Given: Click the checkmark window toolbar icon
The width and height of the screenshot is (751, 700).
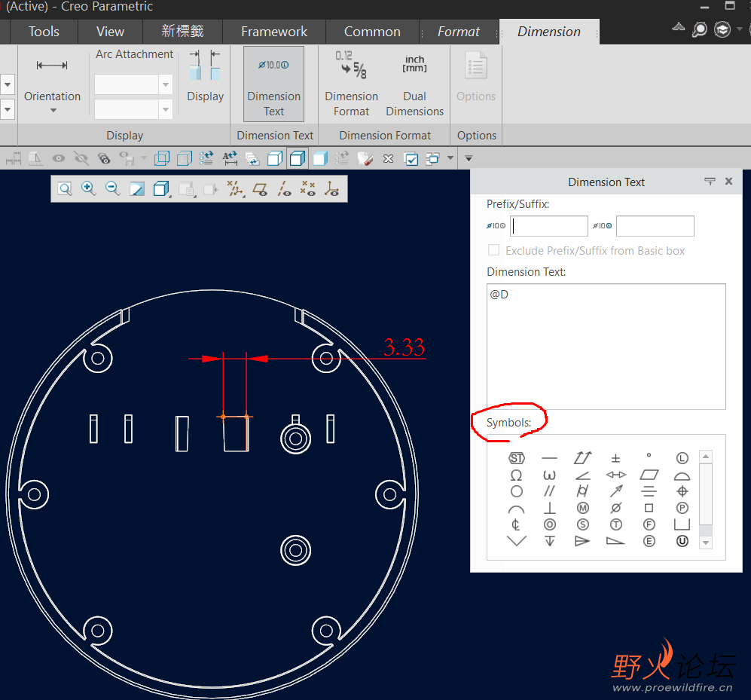Looking at the screenshot, I should tap(411, 158).
